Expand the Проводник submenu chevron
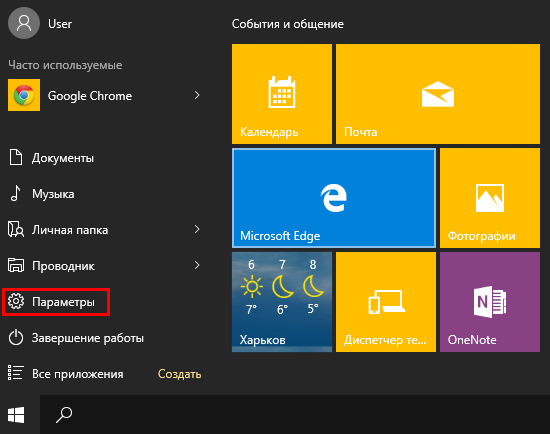This screenshot has width=550, height=434. (x=197, y=265)
